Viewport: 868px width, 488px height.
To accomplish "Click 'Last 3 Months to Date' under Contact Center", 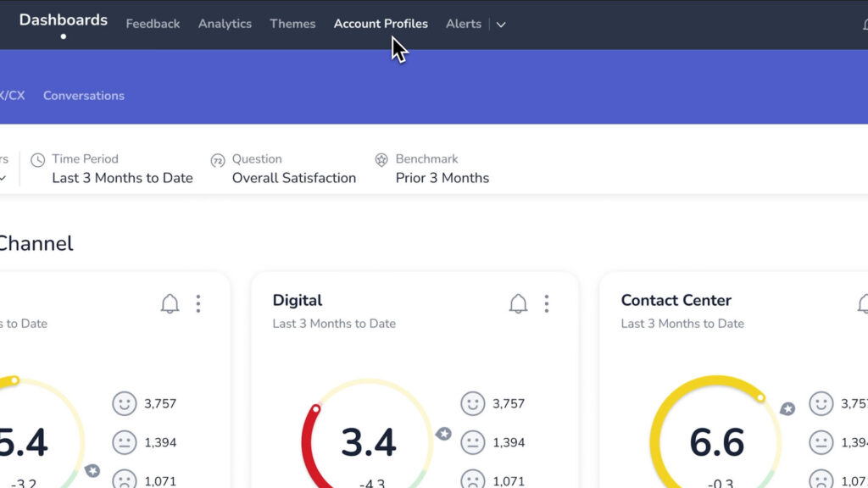I will tap(682, 324).
